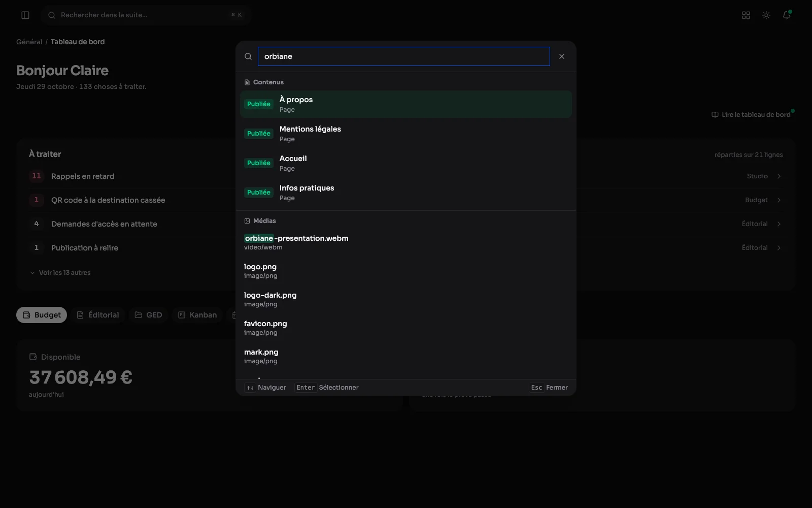Click the Général breadcrumb
Screen dimensions: 812x508
pyautogui.click(x=29, y=42)
